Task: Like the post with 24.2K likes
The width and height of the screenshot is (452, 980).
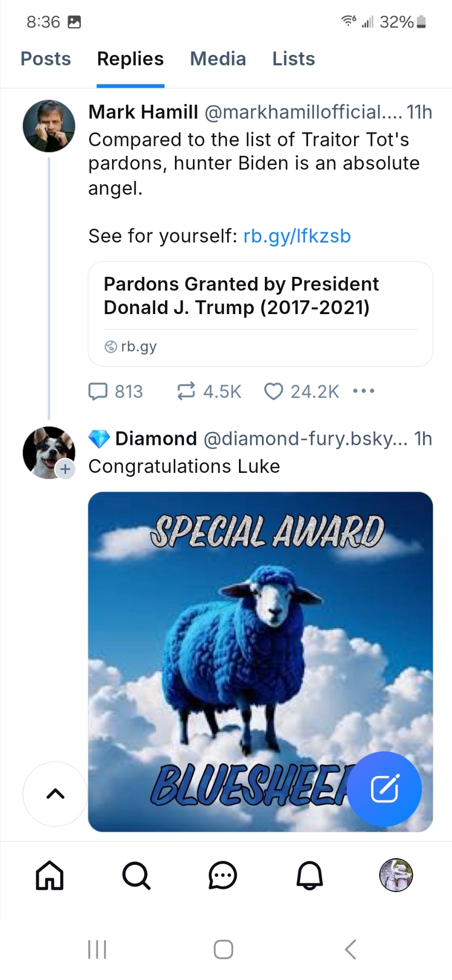Action: [273, 392]
